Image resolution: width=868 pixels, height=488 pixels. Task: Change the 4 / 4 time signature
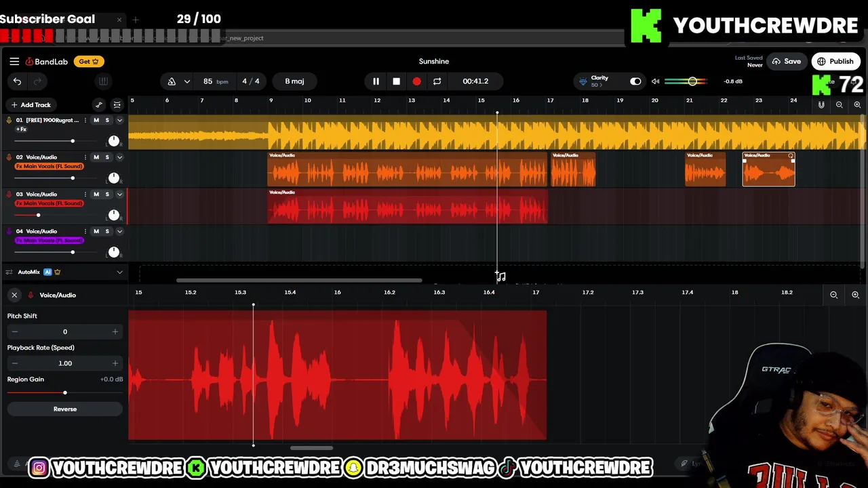point(251,81)
